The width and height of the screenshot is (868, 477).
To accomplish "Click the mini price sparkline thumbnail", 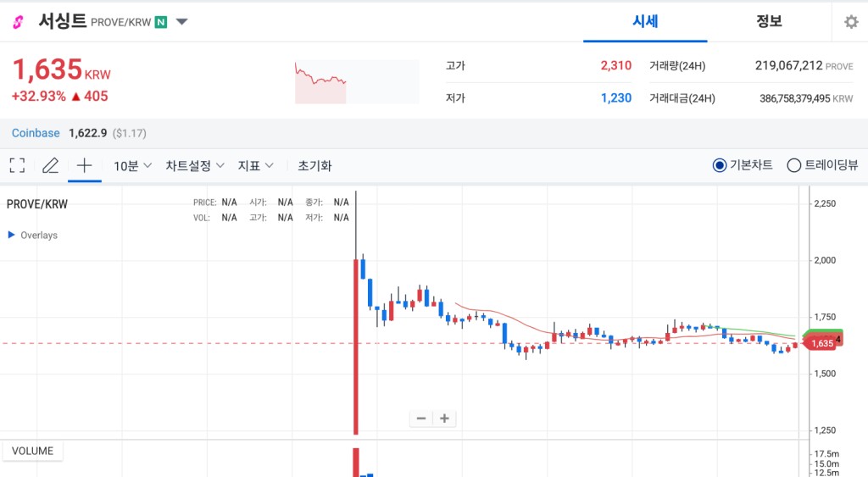I will coord(357,82).
